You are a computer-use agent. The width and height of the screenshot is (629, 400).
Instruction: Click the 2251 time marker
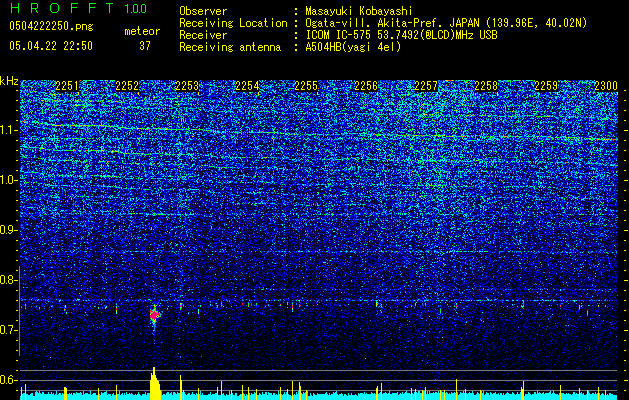(x=67, y=86)
